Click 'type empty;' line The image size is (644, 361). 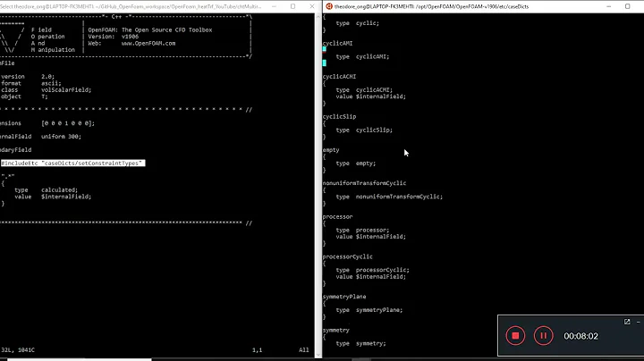[x=356, y=164]
